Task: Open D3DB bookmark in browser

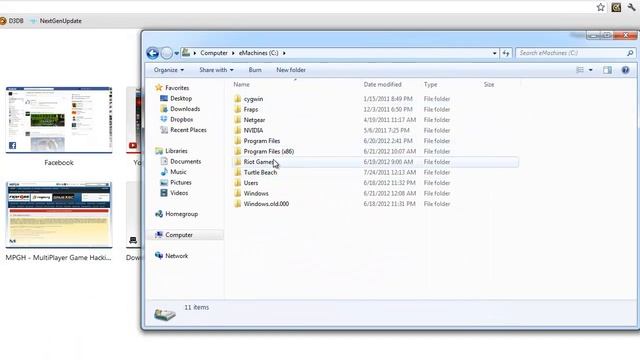Action: pyautogui.click(x=12, y=21)
